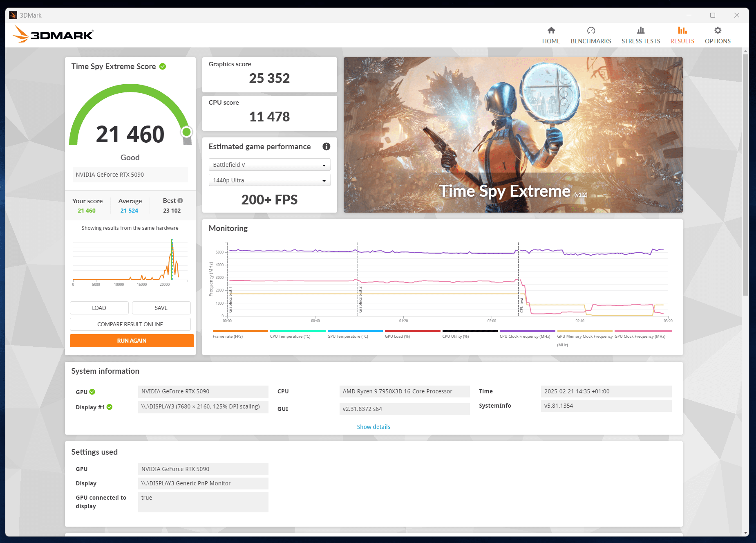Click the timestamp 2025-02-21 14:35 field
The height and width of the screenshot is (543, 756).
click(606, 391)
